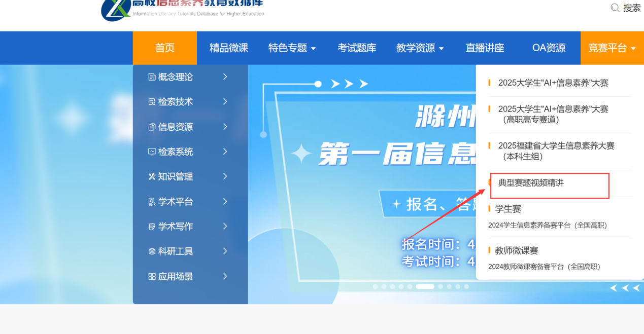The image size is (644, 334).
Task: Click the 应用场景 grid icon
Action: [152, 277]
